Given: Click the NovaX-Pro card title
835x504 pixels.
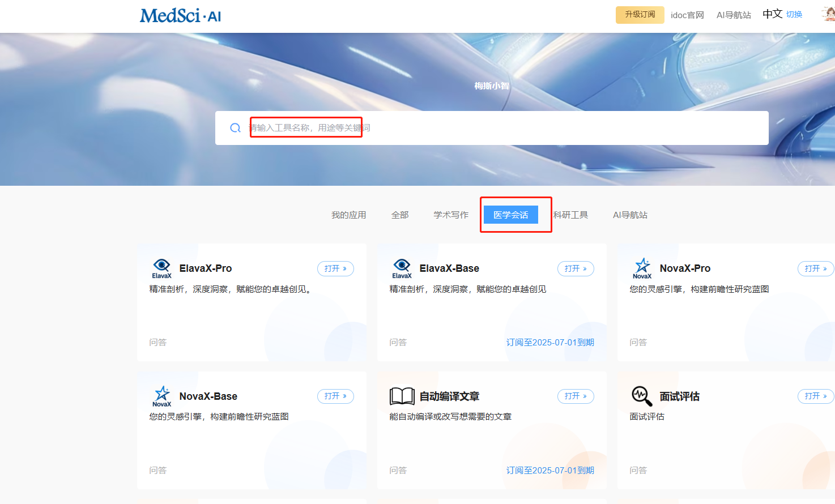Looking at the screenshot, I should click(x=685, y=268).
